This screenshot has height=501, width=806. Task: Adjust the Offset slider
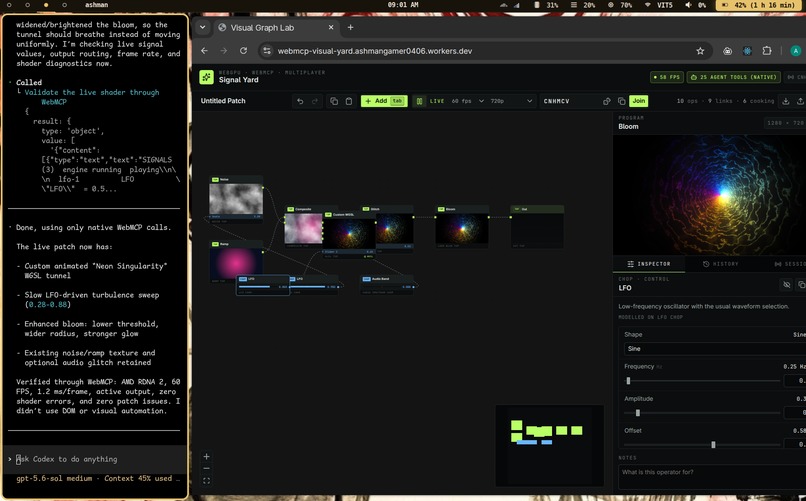click(x=702, y=445)
